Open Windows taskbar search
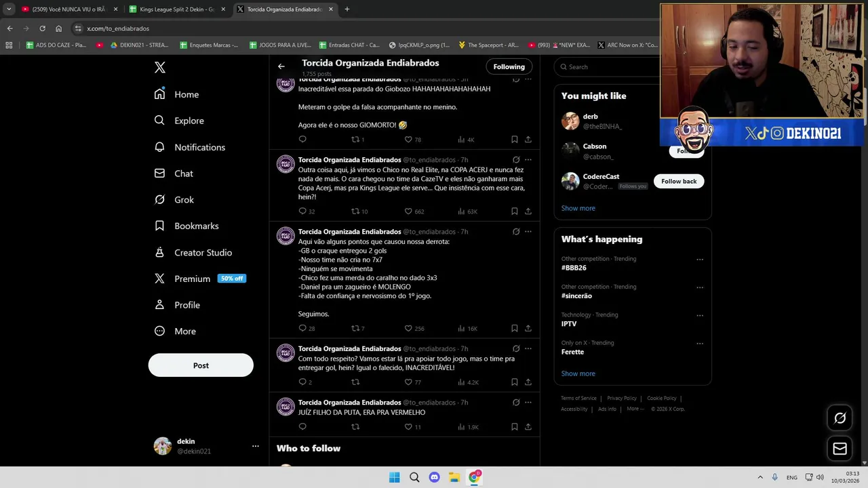This screenshot has width=868, height=488. [414, 477]
